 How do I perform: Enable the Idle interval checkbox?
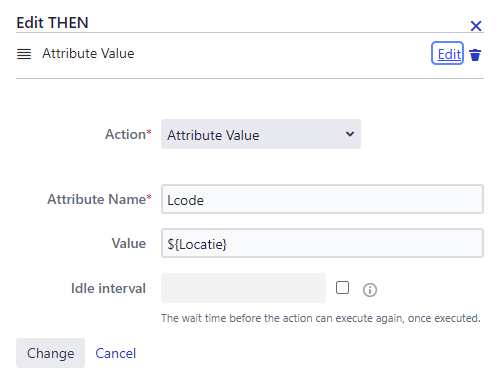point(342,287)
